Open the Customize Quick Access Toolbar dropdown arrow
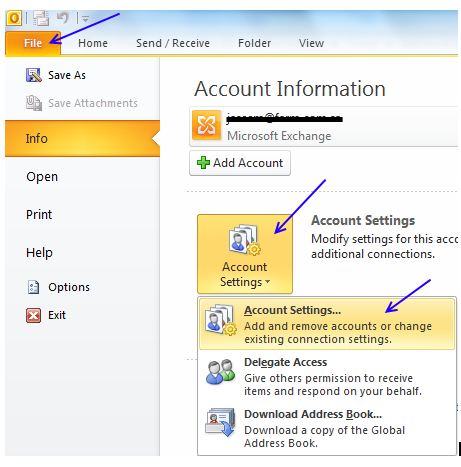The width and height of the screenshot is (461, 467). (85, 19)
